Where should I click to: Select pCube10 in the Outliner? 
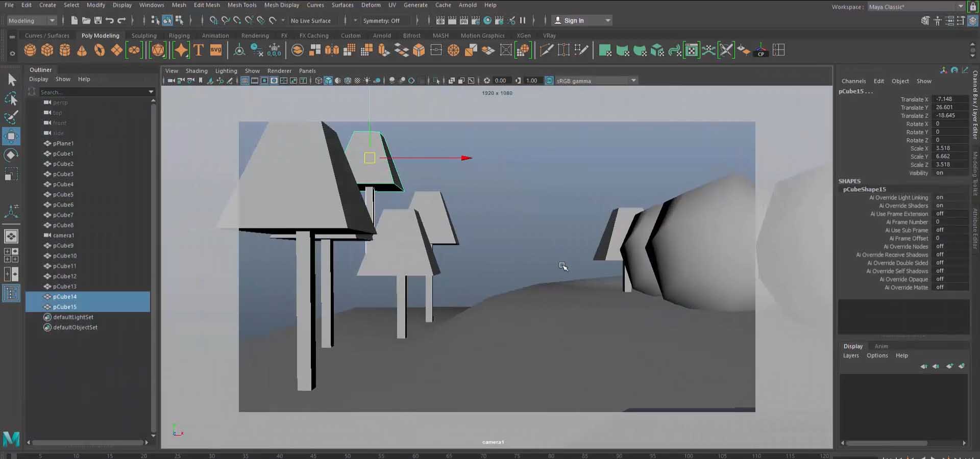65,256
